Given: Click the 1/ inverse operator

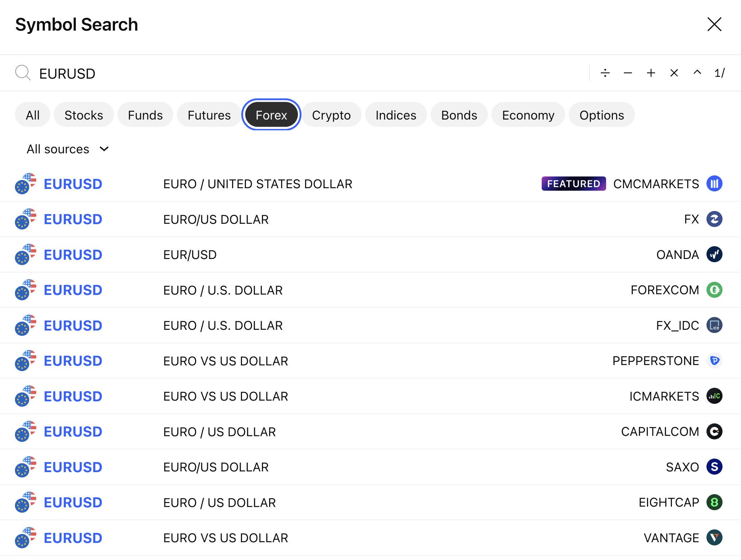Looking at the screenshot, I should 719,73.
